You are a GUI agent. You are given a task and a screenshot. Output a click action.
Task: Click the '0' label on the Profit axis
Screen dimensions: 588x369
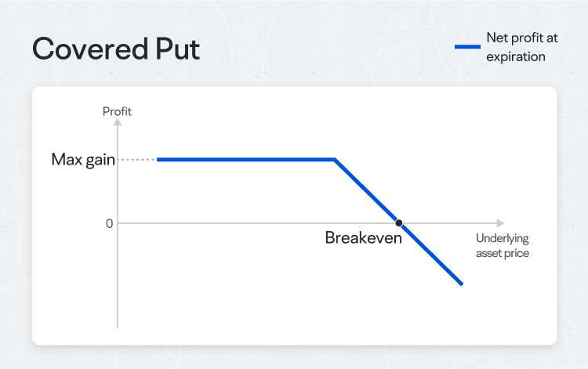(x=109, y=223)
